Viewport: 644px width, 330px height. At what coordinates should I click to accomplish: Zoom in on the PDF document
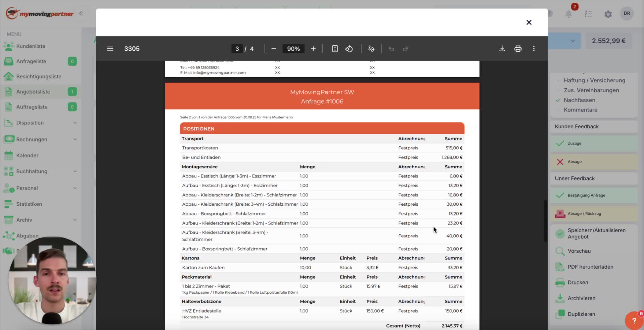click(x=313, y=49)
